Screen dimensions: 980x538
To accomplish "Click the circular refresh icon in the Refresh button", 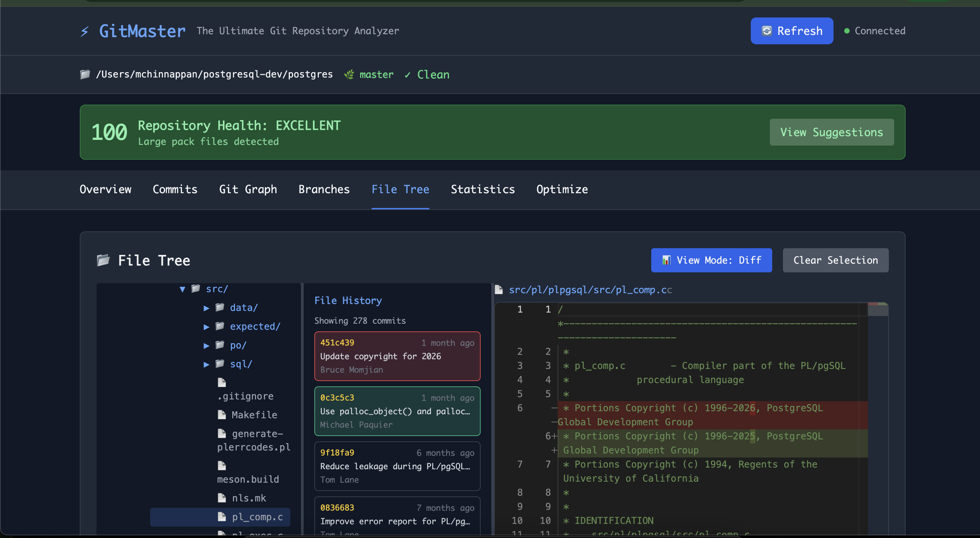I will 767,31.
